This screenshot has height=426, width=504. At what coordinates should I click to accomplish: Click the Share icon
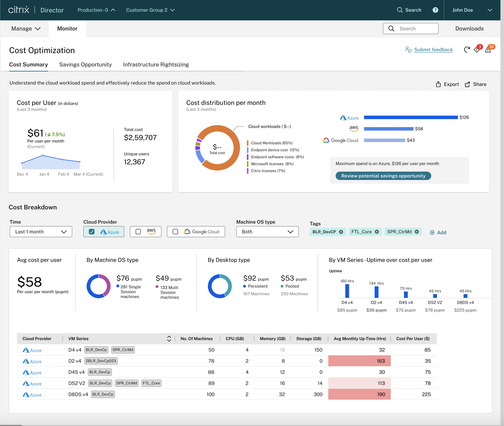(467, 84)
